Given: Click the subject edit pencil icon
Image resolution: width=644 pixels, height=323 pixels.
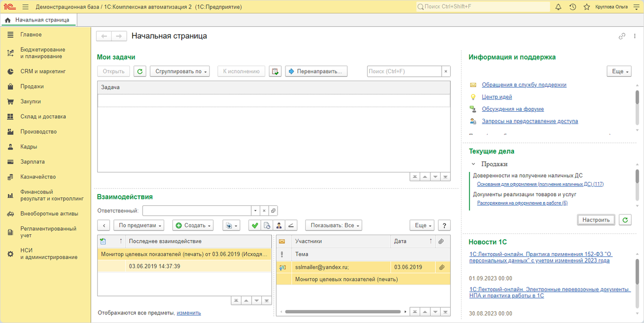Looking at the screenshot, I should pyautogui.click(x=291, y=226).
